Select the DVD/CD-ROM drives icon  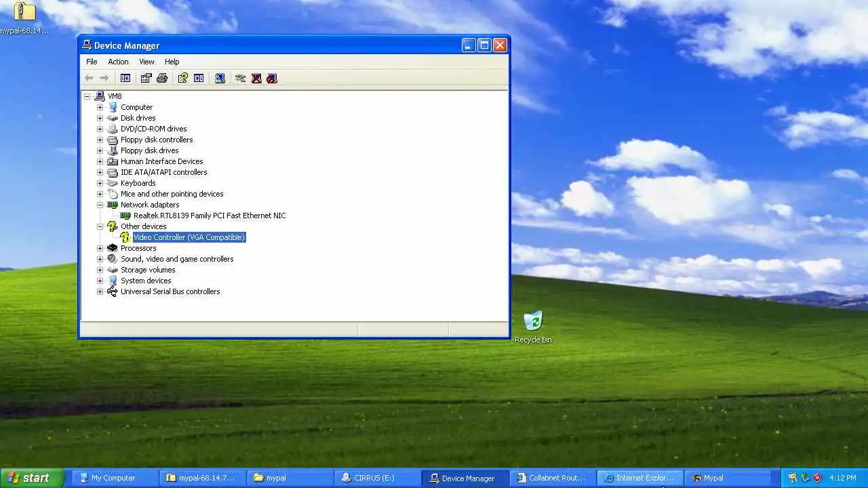coord(113,129)
